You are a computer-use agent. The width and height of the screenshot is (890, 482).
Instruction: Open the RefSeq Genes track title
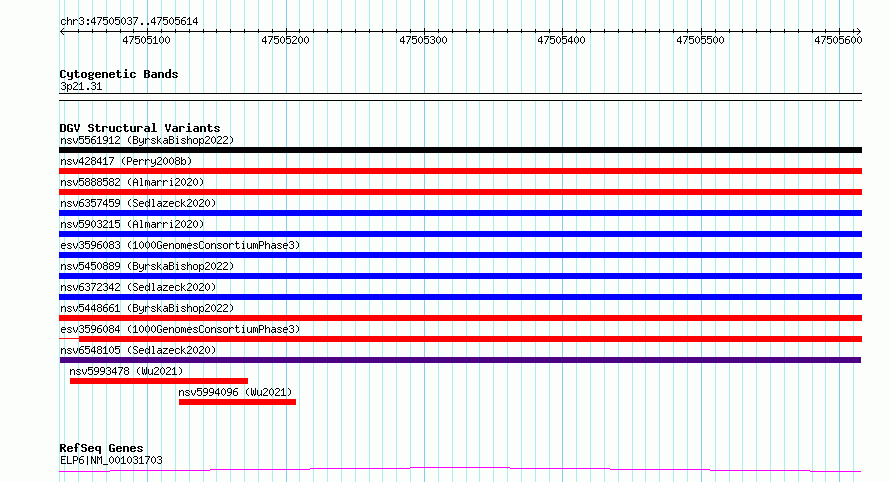[101, 449]
